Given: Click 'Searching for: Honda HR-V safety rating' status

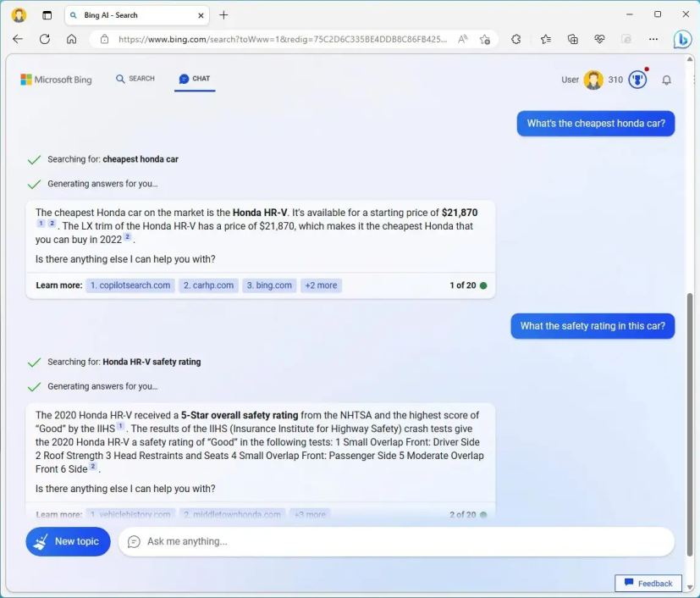Looking at the screenshot, I should click(124, 363).
